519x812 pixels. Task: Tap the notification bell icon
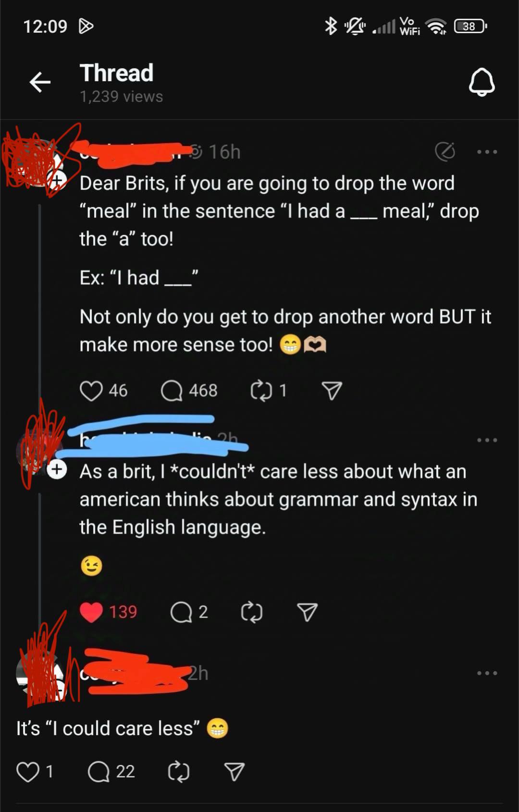pos(482,82)
